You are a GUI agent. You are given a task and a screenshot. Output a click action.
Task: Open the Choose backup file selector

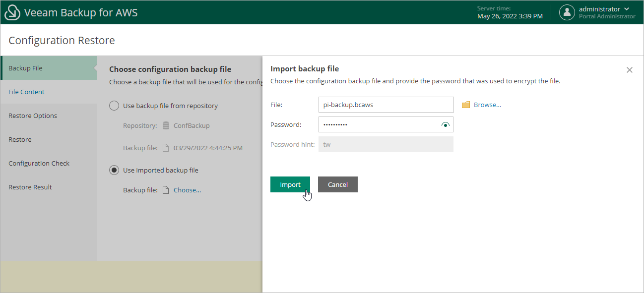click(187, 190)
